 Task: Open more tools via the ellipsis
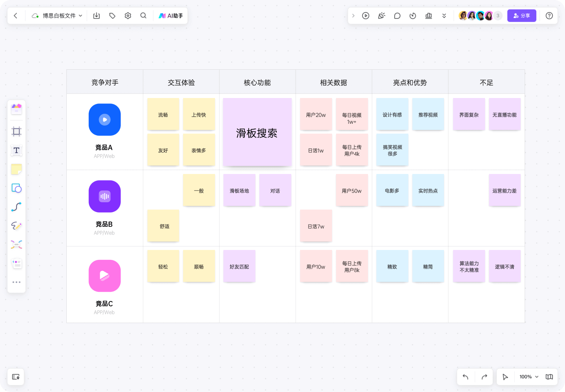[x=17, y=282]
